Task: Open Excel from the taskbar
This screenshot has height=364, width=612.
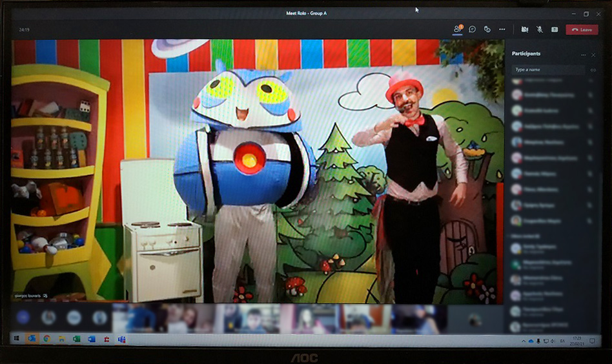Action: (x=76, y=339)
